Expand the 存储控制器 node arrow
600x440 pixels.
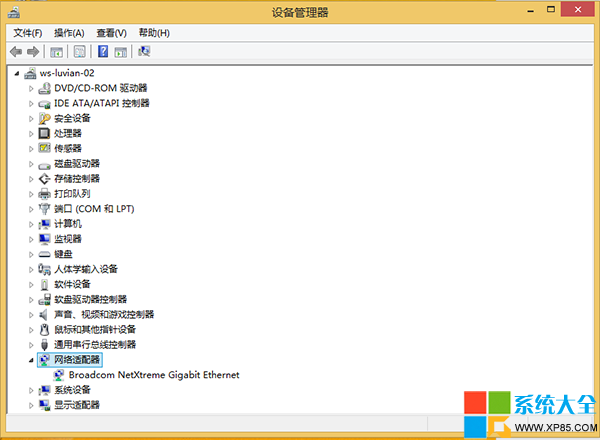pyautogui.click(x=31, y=179)
